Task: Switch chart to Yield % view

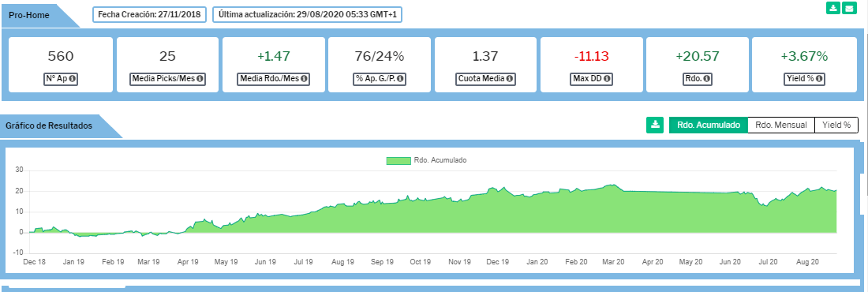Action: click(x=836, y=125)
